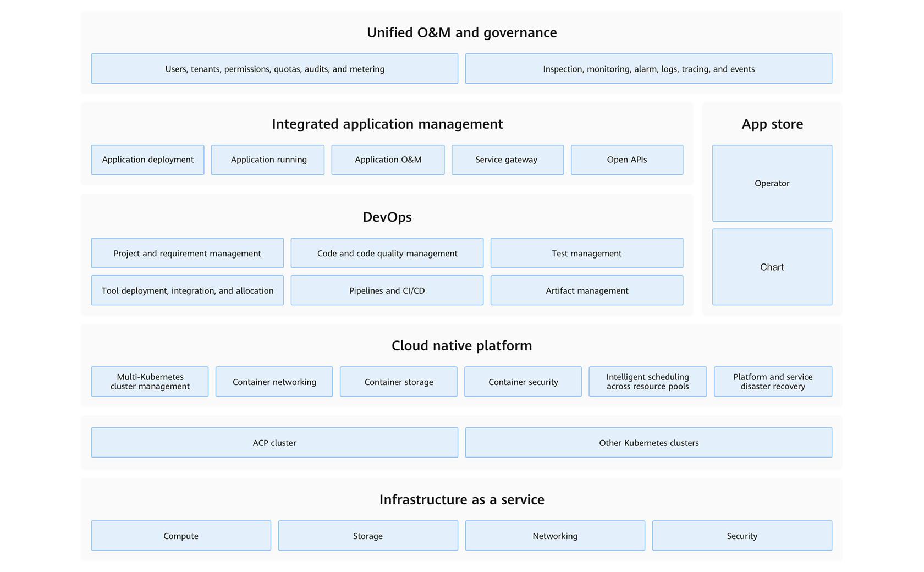This screenshot has width=924, height=572.
Task: Select the Pipelines and CI/CD box
Action: coord(387,290)
